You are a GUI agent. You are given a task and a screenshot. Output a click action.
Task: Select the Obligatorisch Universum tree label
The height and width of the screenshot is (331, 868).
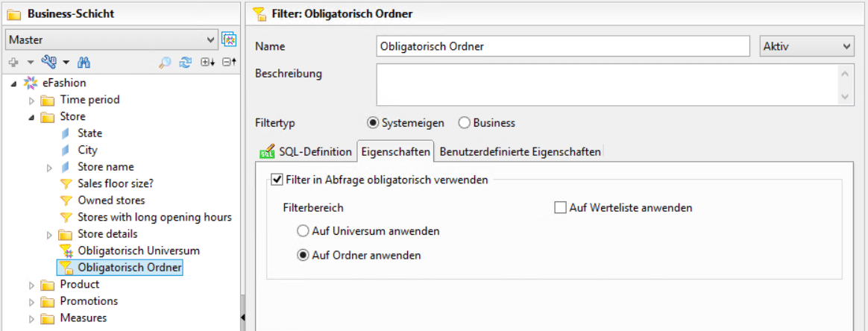click(139, 250)
